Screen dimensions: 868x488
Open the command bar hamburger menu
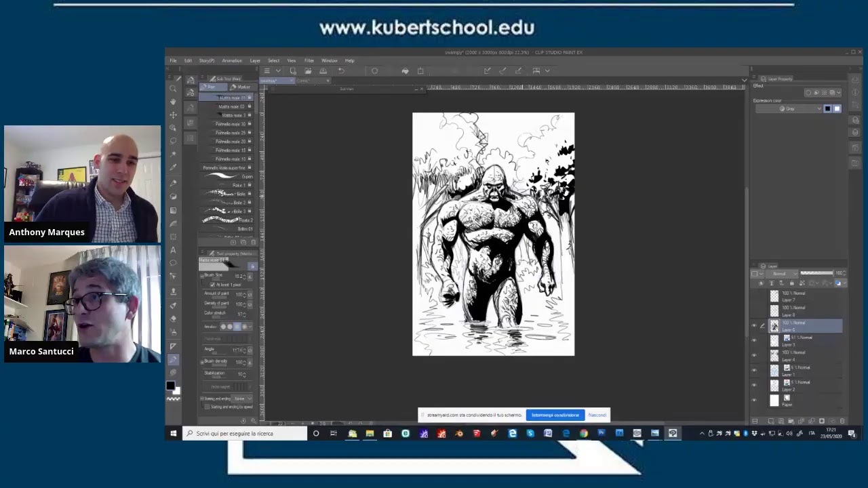267,71
